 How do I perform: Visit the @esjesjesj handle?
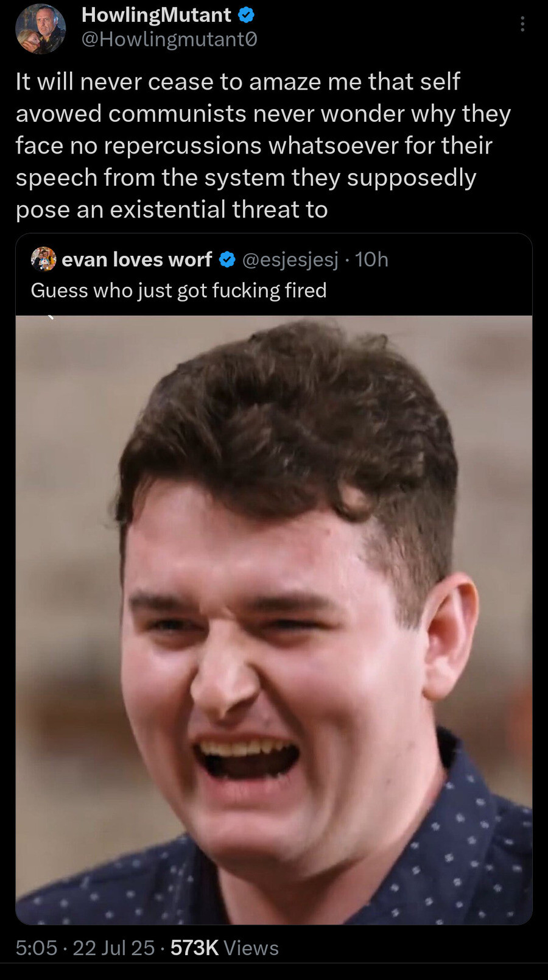pyautogui.click(x=290, y=259)
